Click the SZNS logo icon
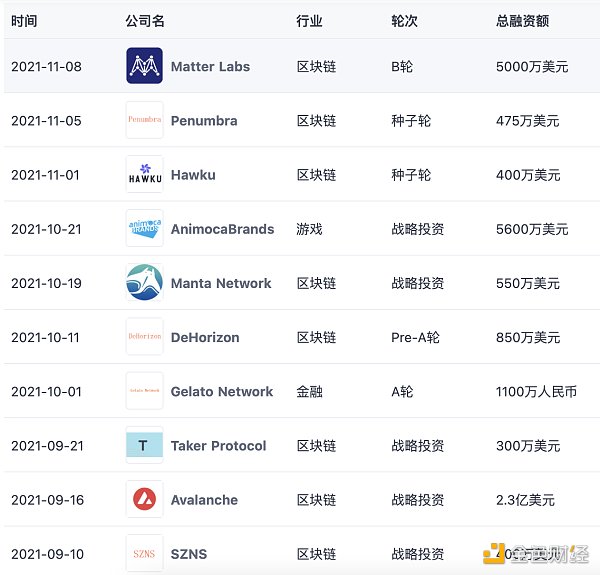The width and height of the screenshot is (600, 575). point(144,553)
